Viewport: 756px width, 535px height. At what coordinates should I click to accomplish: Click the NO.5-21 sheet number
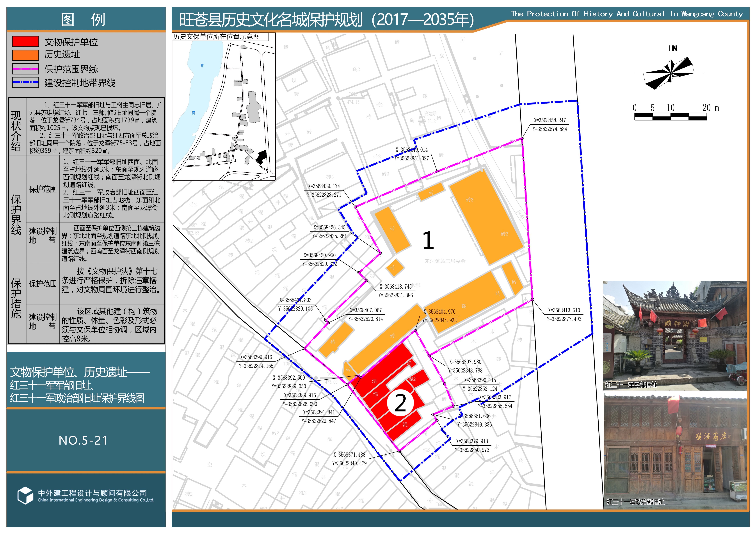tap(83, 440)
